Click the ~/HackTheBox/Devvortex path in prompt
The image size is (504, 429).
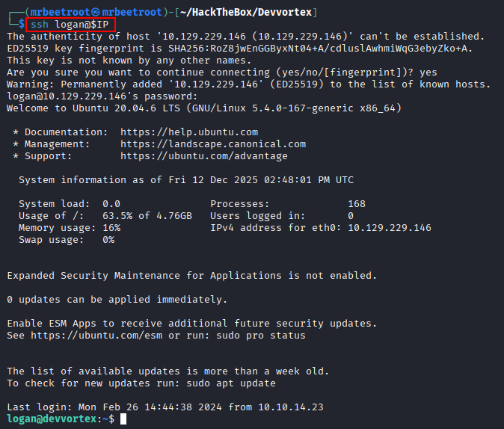(246, 12)
